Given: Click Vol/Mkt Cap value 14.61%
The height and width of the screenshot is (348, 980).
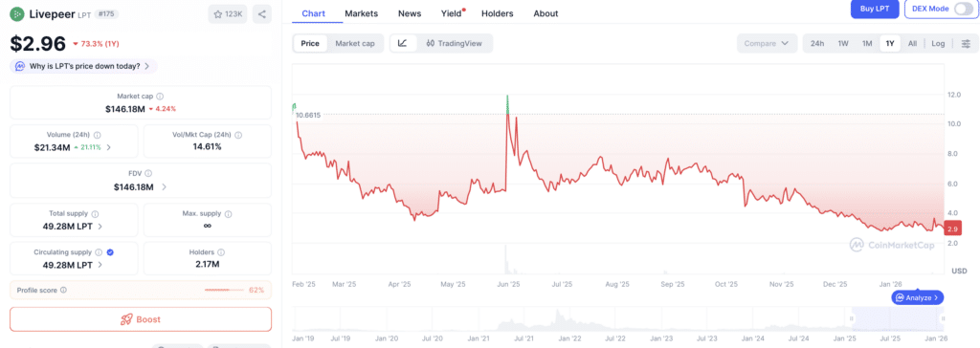Looking at the screenshot, I should [208, 147].
